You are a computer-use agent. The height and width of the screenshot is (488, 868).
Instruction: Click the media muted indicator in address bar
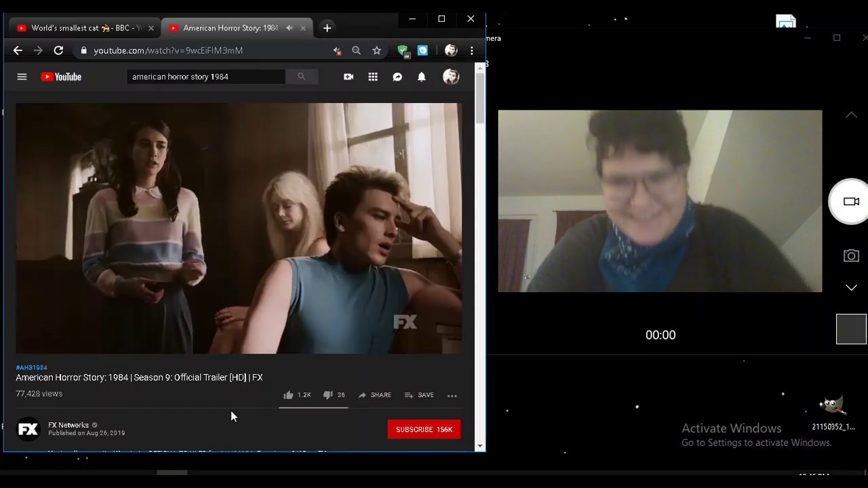tap(337, 50)
